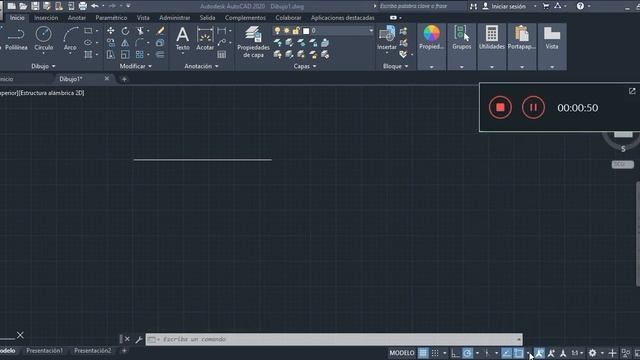Toggle object snap square icon in status bar
Screen dimensions: 640x360
coord(519,353)
